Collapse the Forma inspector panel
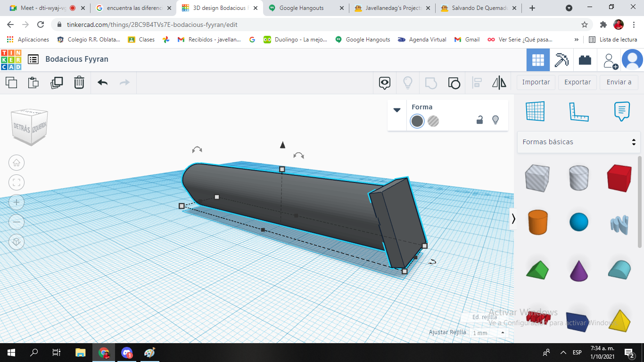644x362 pixels. click(x=397, y=110)
